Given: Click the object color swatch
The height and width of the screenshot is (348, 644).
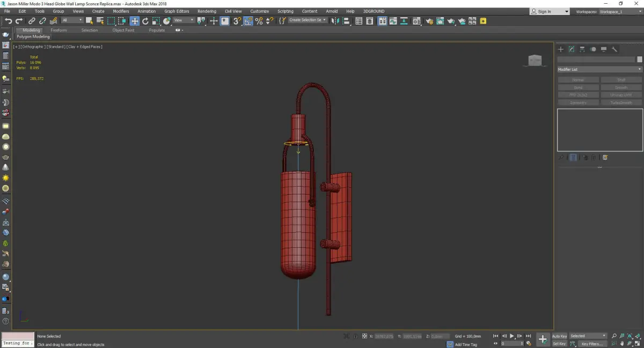Looking at the screenshot, I should tap(639, 60).
